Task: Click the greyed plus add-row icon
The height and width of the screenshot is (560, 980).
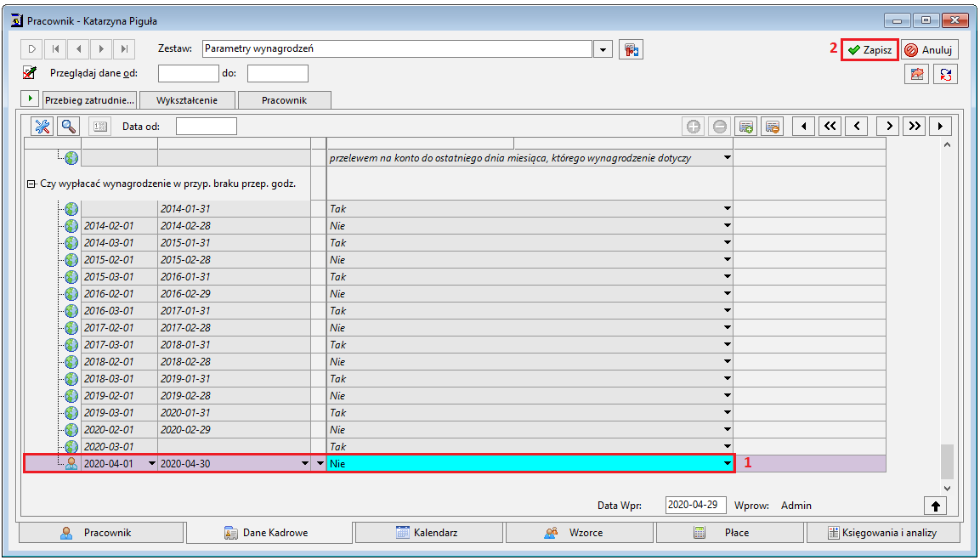Action: pyautogui.click(x=693, y=127)
